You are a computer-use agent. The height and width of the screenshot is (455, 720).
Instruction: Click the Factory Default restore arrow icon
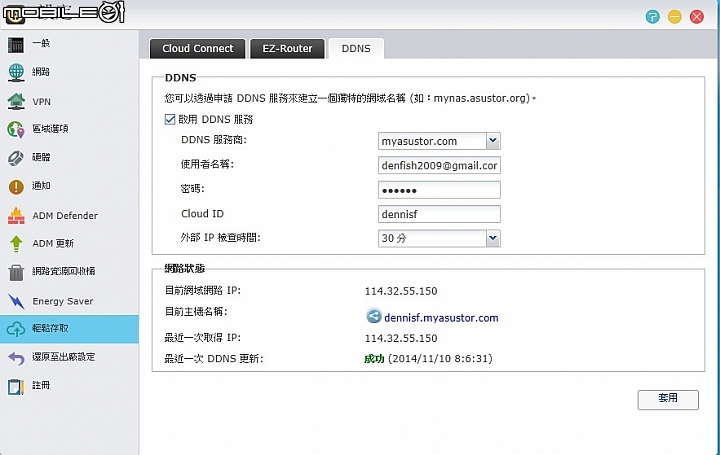17,358
